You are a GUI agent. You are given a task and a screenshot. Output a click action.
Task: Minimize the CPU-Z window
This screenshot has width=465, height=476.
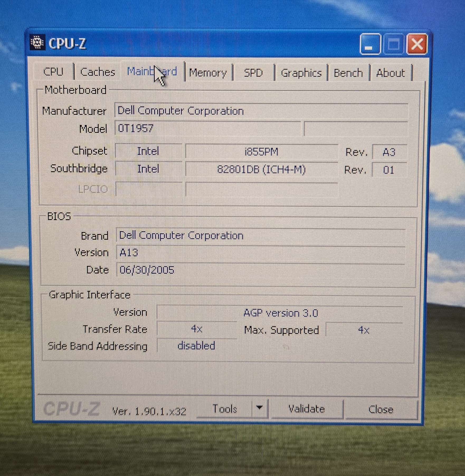tap(370, 44)
